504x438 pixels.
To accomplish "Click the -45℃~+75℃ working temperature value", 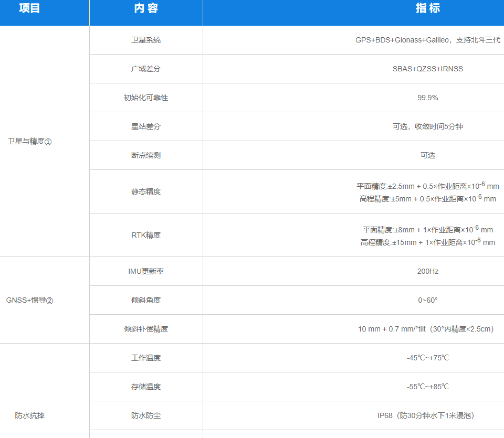I will coord(427,358).
